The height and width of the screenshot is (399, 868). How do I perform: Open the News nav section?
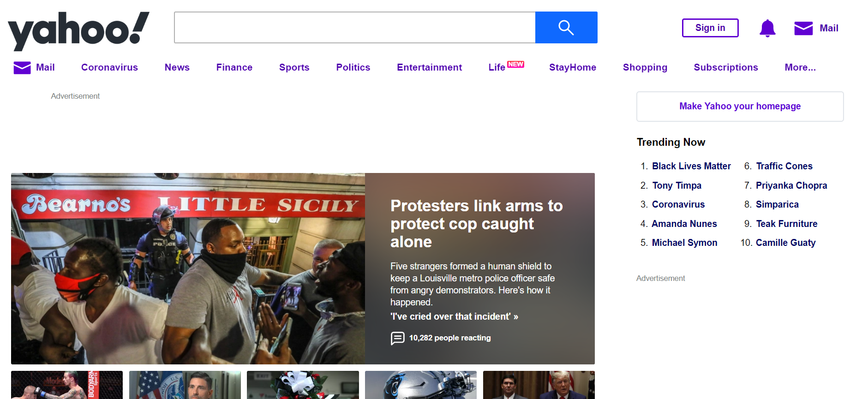(177, 67)
